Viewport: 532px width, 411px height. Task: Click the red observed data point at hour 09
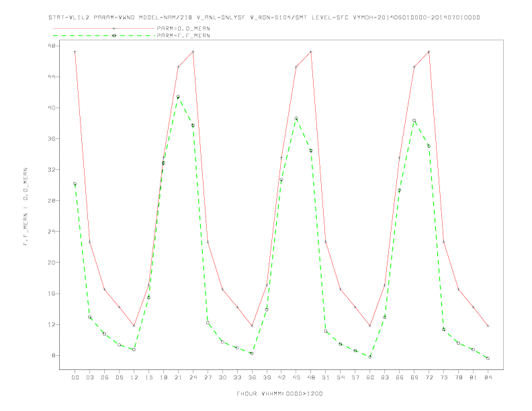(119, 307)
